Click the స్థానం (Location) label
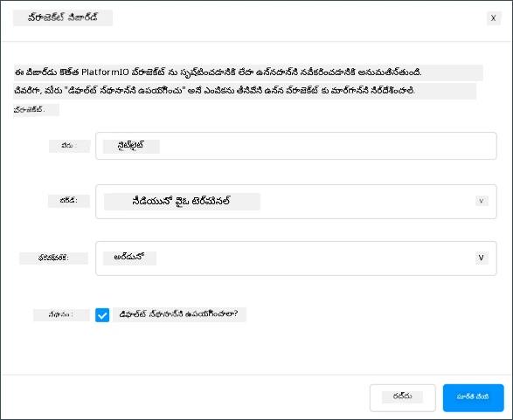The height and width of the screenshot is (420, 513). click(x=61, y=315)
